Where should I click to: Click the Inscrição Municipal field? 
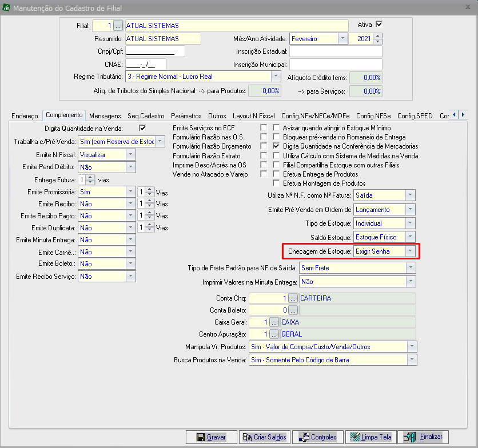pos(336,65)
